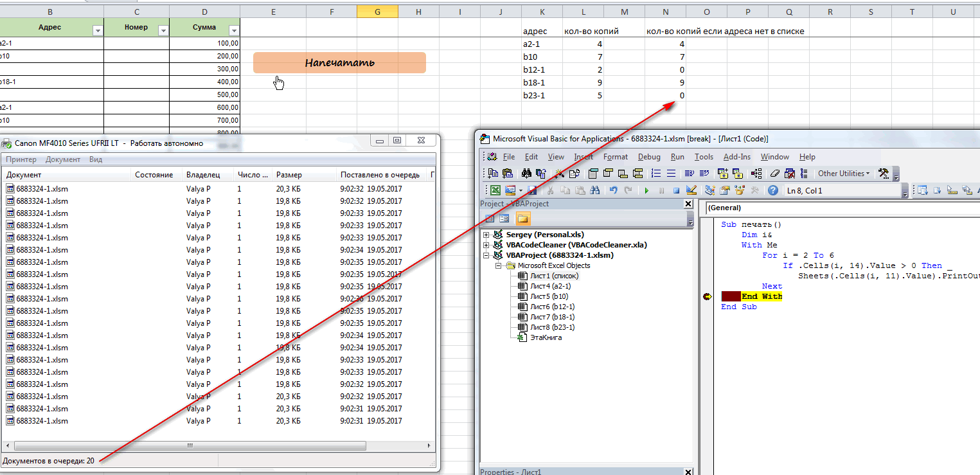This screenshot has width=980, height=475.
Task: Open the Other Utilities dropdown
Action: click(843, 174)
